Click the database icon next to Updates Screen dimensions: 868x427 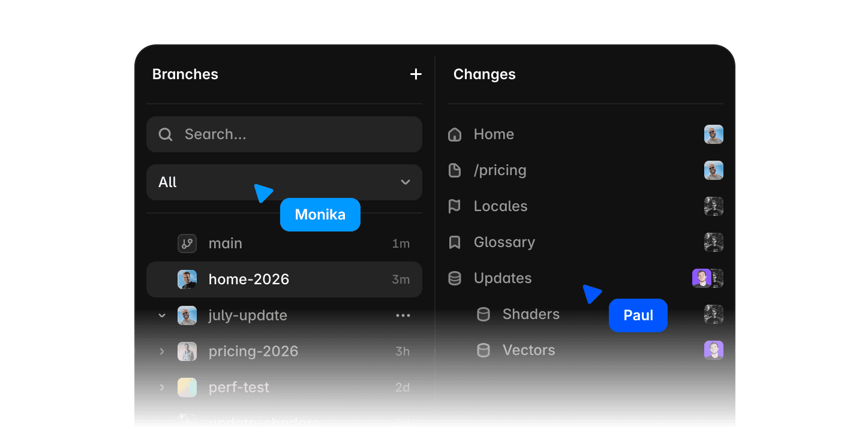[x=455, y=278]
